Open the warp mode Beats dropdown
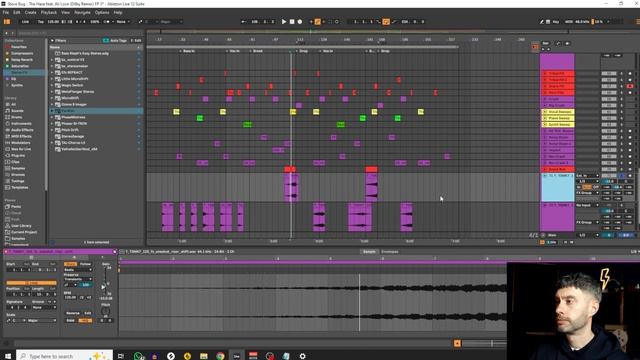 coord(78,270)
